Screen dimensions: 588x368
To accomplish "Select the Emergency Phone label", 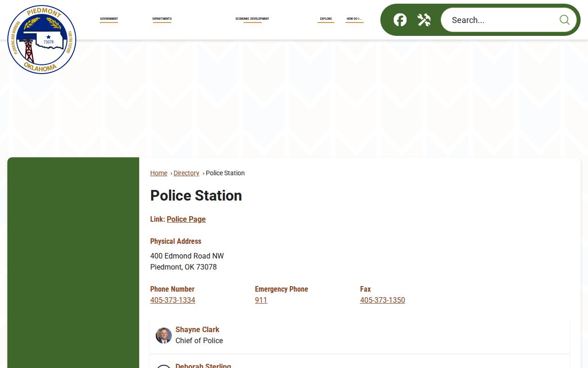I will click(x=282, y=289).
